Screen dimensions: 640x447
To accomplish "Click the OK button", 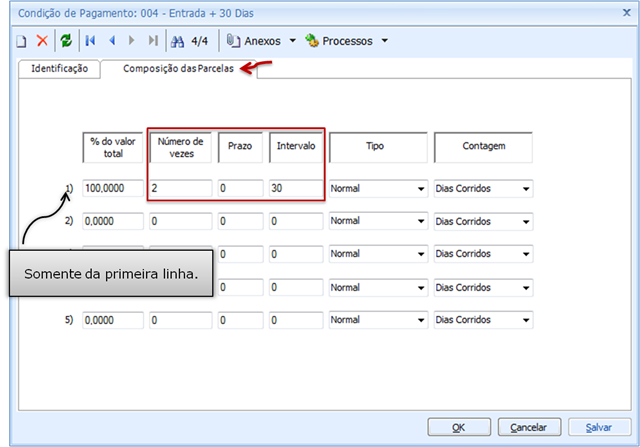I will point(459,427).
